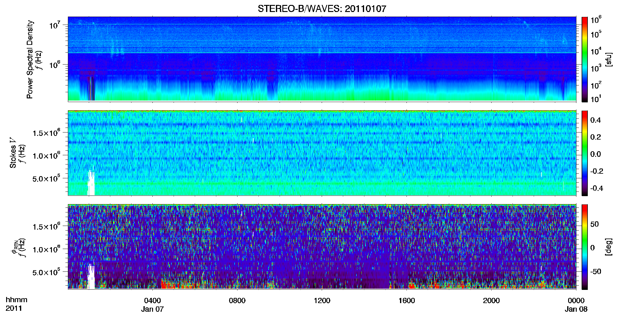The width and height of the screenshot is (644, 332).
Task: Select the φ RTN axis label
Action: 14,247
